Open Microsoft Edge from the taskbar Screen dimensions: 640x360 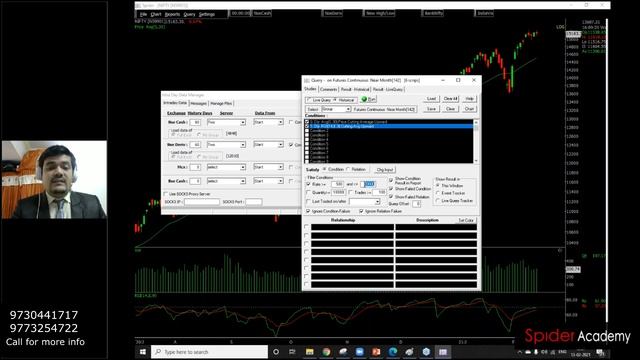(393, 352)
